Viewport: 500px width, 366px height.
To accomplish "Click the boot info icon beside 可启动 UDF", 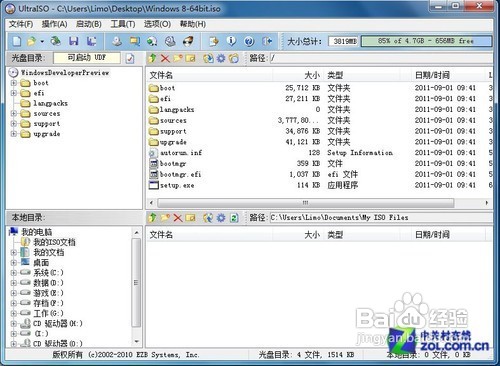I will (x=130, y=58).
